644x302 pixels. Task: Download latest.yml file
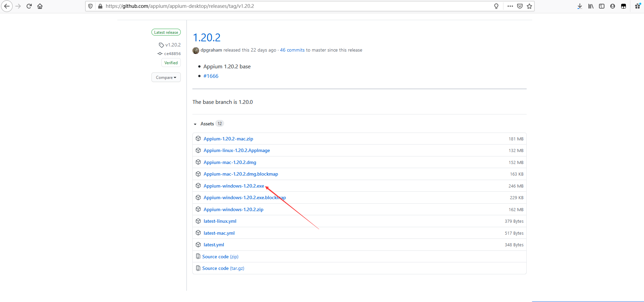tap(214, 245)
